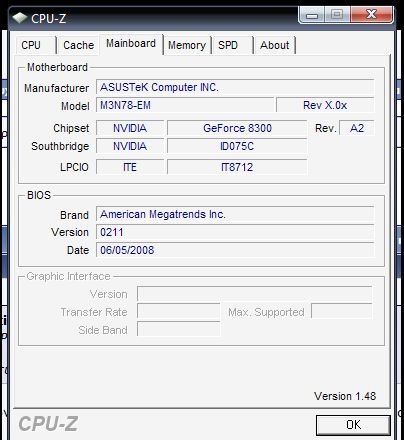Select the IT8712 LPCIO value

pyautogui.click(x=237, y=167)
